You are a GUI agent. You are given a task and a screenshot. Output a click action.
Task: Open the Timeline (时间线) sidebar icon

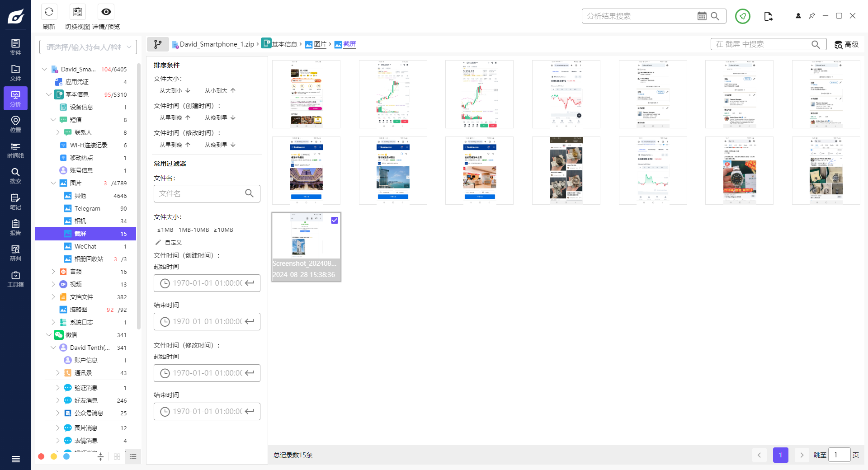click(15, 150)
